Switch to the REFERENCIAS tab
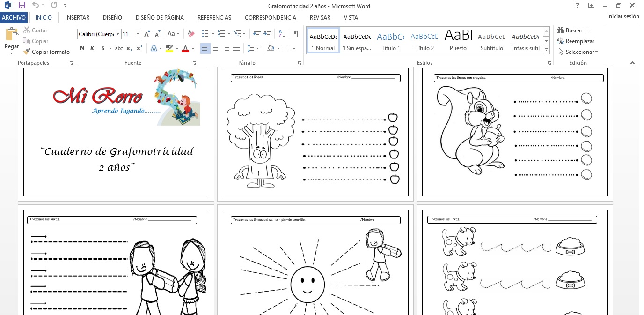 [214, 17]
